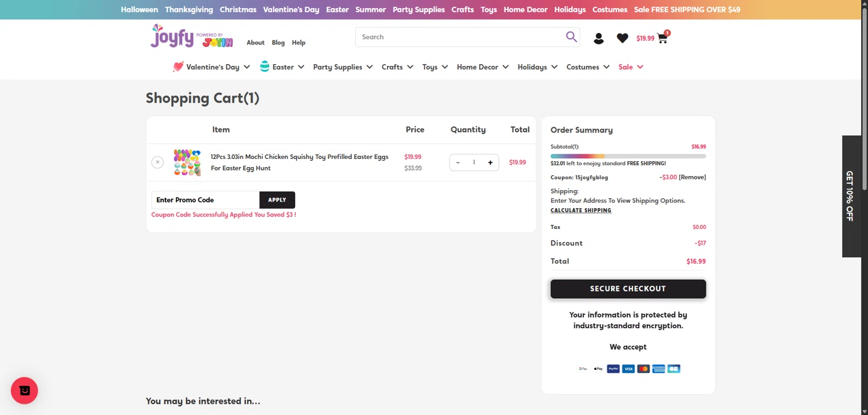The image size is (868, 415).
Task: Open Halloween in the top banner
Action: click(x=139, y=10)
